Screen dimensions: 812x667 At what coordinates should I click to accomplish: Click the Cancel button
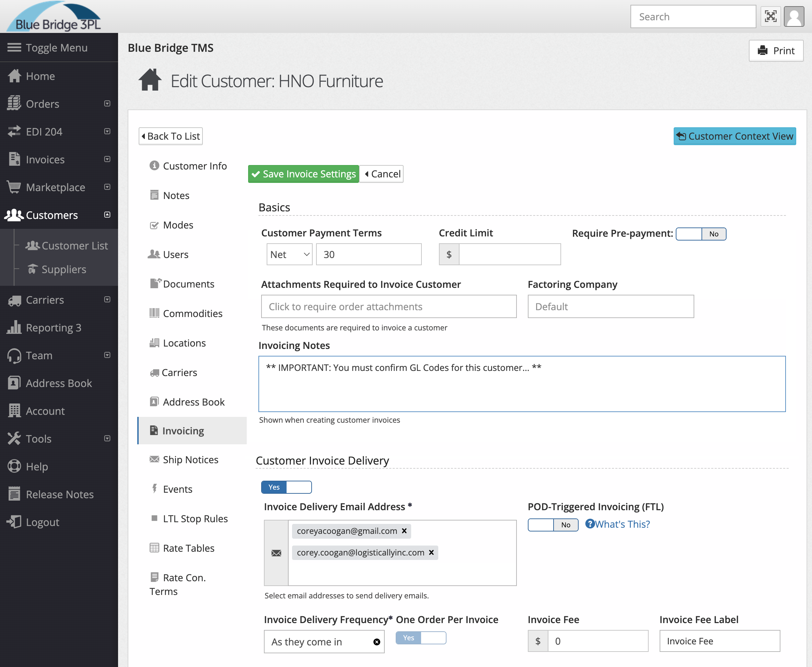(382, 174)
